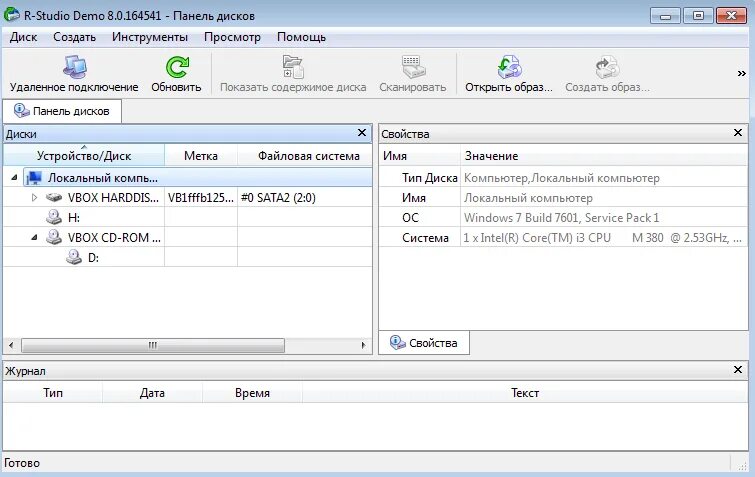755x477 pixels.
Task: Select the H: drive row
Action: 188,217
